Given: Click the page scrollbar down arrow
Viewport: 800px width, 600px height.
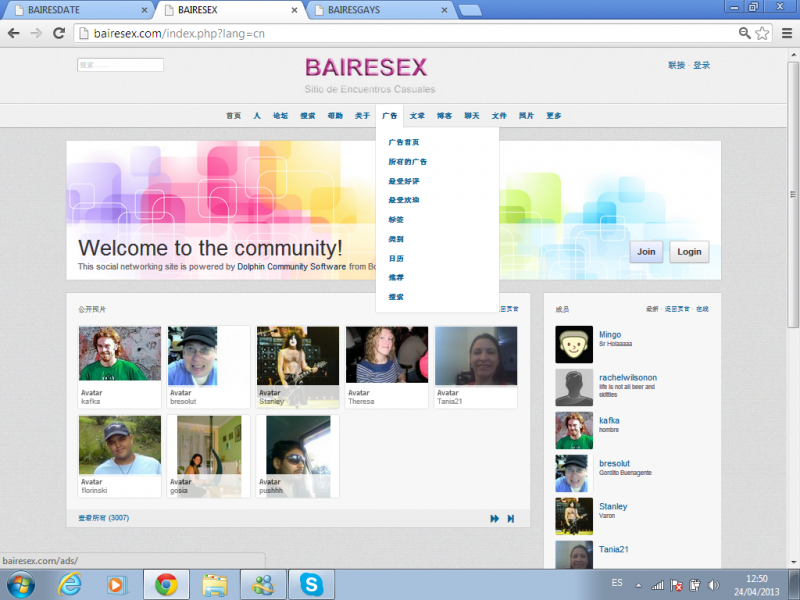Looking at the screenshot, I should tap(793, 563).
